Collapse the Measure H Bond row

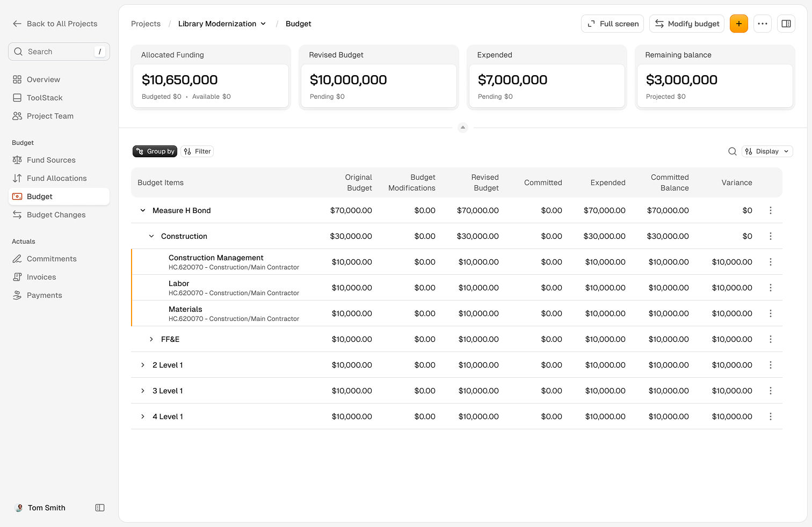tap(142, 210)
